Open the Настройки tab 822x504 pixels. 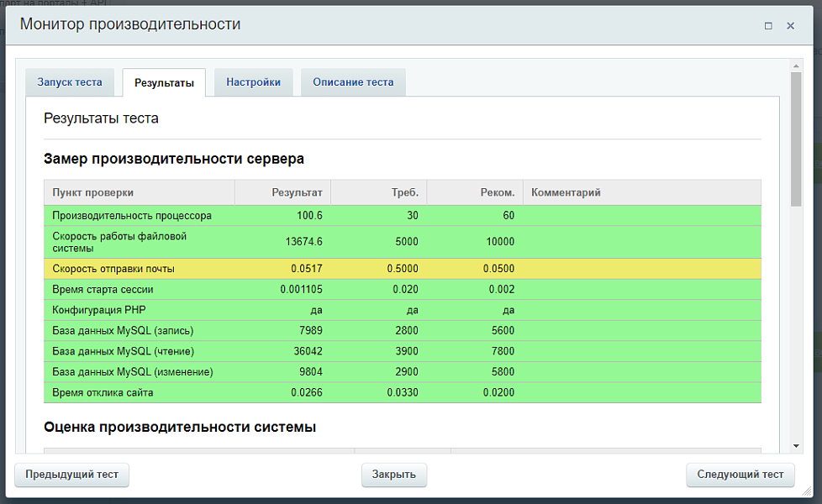(253, 82)
